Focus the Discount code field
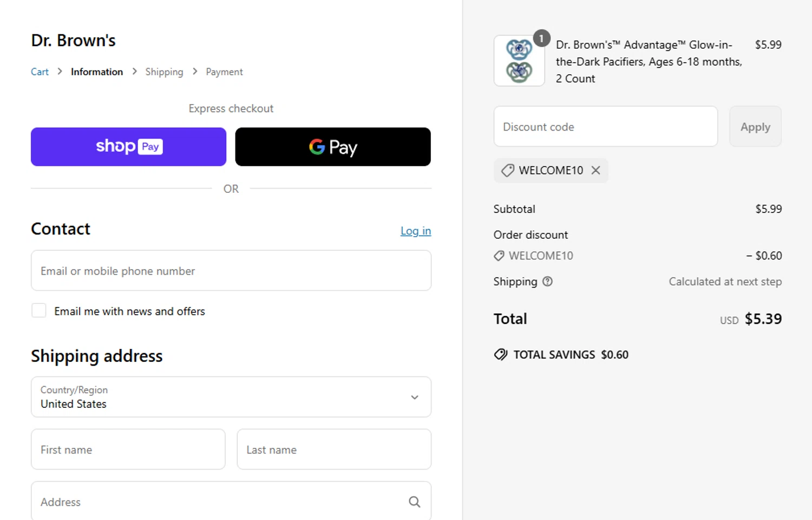The image size is (812, 520). 606,126
